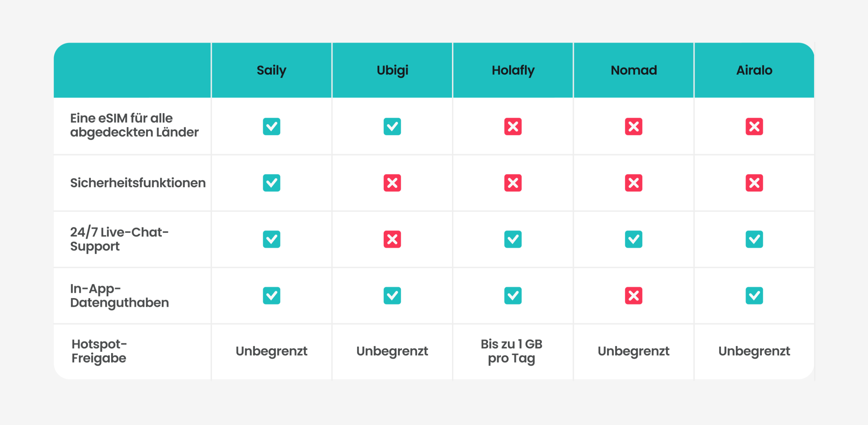Click Saily's checkmark for Sicherheitsfunktionen
868x425 pixels.
[272, 183]
